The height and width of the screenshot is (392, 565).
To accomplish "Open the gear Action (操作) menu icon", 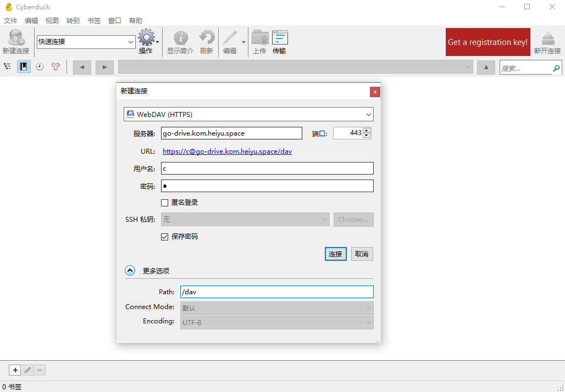I will [x=147, y=42].
